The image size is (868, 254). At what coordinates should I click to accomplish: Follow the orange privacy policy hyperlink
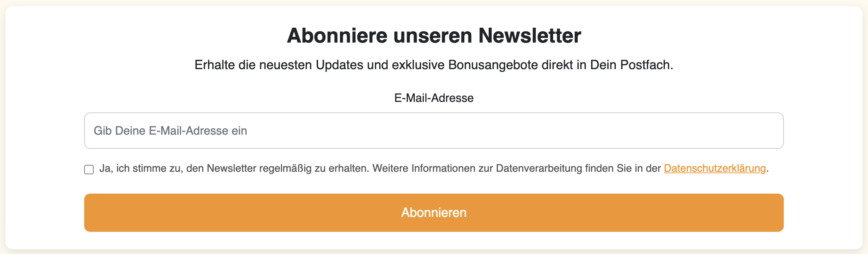[x=715, y=168]
